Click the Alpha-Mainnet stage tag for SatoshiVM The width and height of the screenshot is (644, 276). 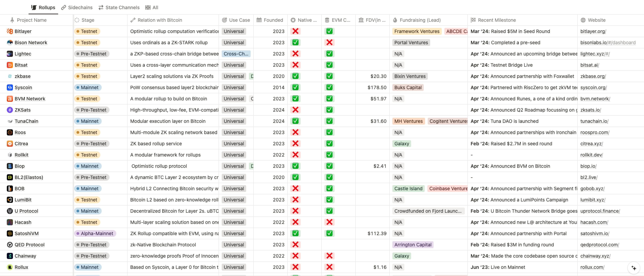tap(95, 233)
